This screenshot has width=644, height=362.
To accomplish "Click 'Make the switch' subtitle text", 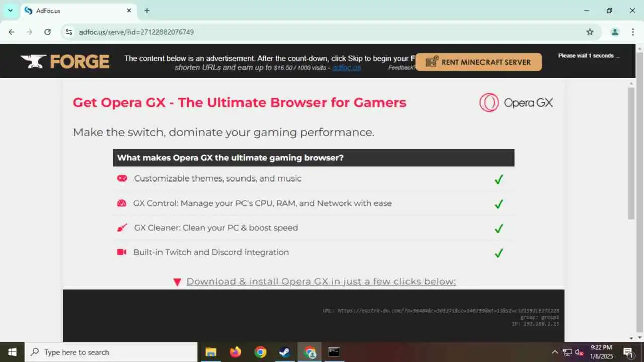I will click(224, 132).
